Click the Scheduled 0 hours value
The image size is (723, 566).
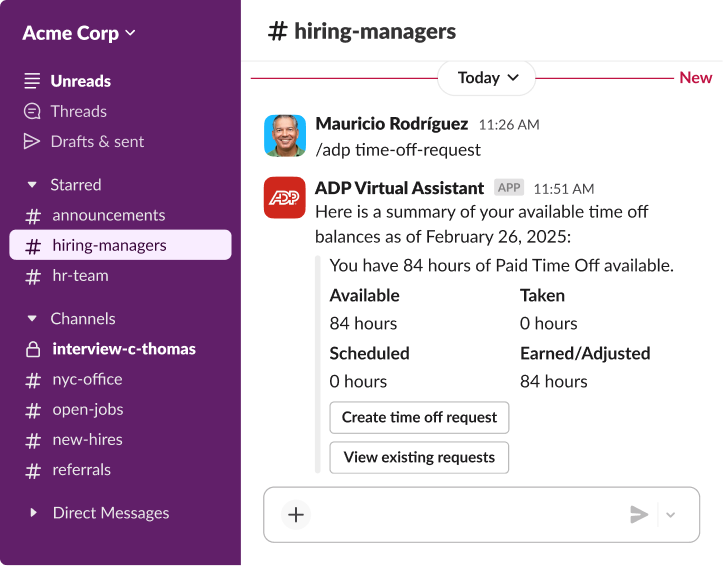click(358, 381)
